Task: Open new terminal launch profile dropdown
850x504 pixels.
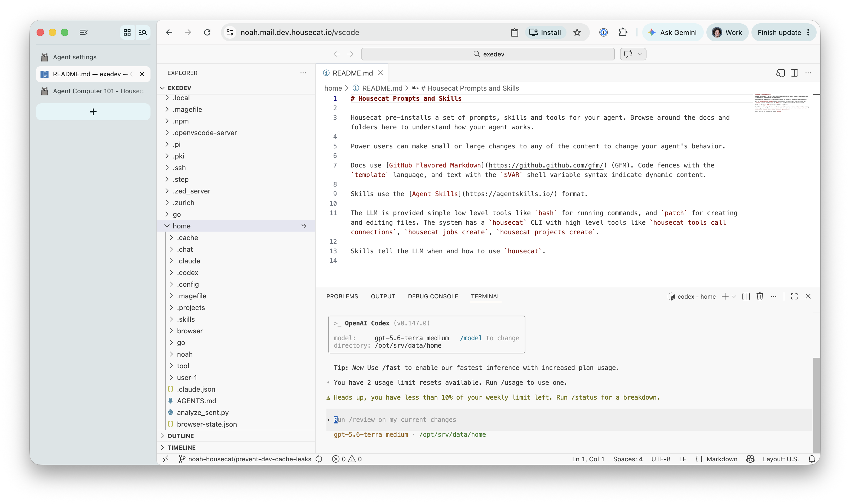Action: (733, 297)
